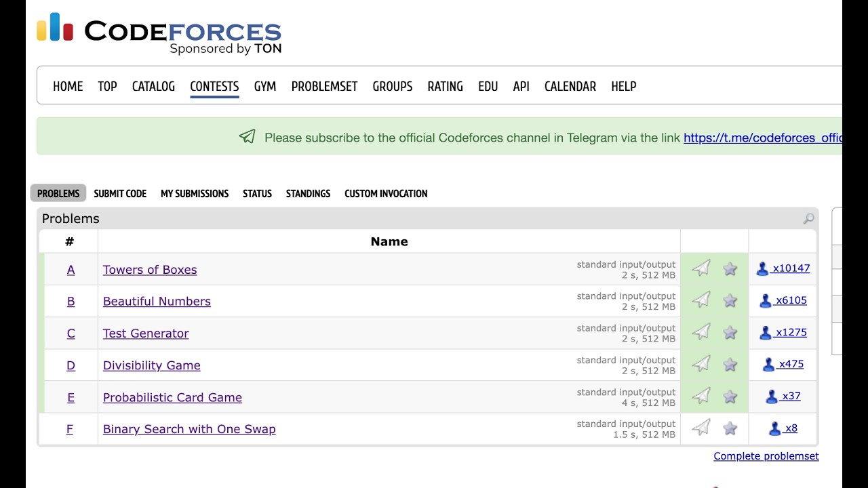Switch to MY SUBMISSIONS tab
This screenshot has width=868, height=488.
click(x=195, y=193)
